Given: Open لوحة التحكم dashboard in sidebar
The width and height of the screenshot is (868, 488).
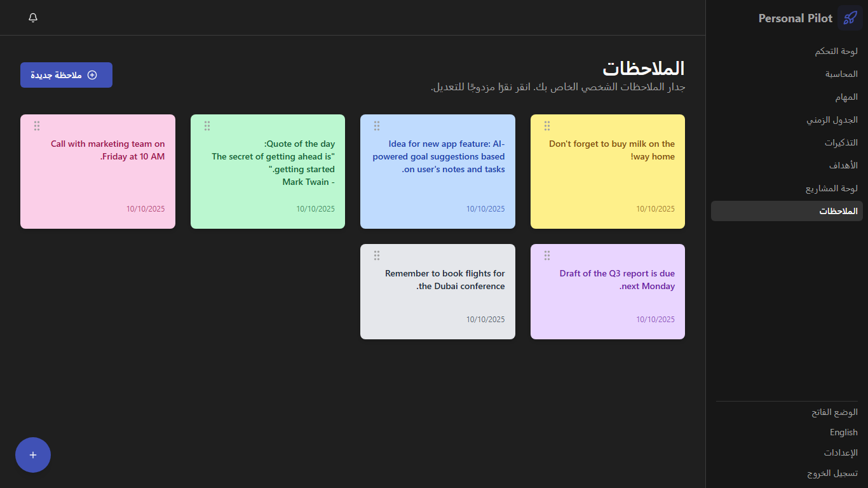Looking at the screenshot, I should [836, 51].
